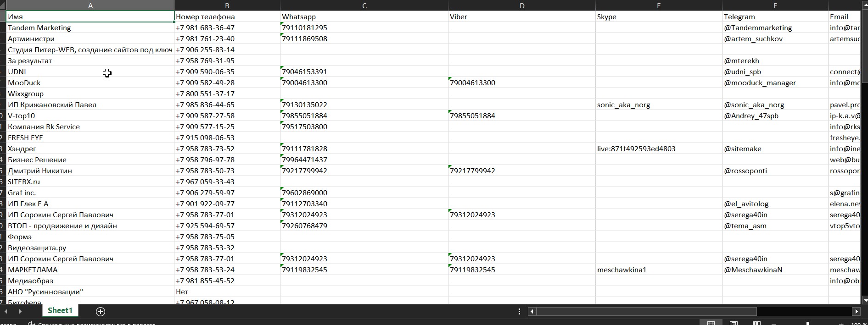Select the 'Номер телефона' header cell
This screenshot has height=325, width=868.
coord(227,17)
